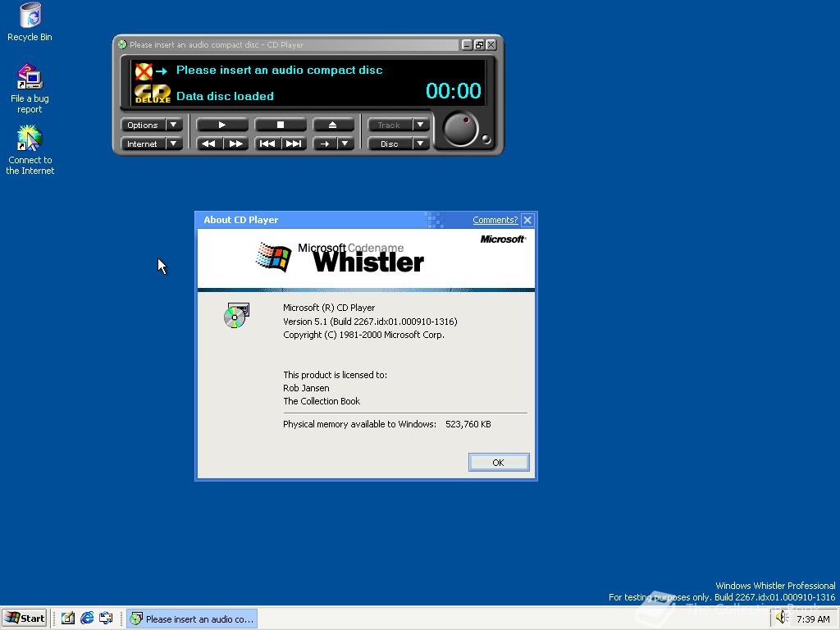Click the Show Desktop quick launch icon
Image resolution: width=840 pixels, height=630 pixels.
[67, 619]
